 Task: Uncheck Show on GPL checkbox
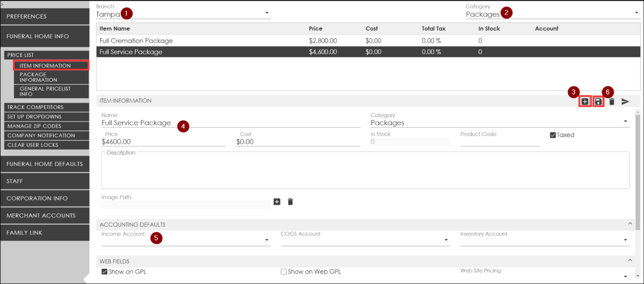coord(105,272)
